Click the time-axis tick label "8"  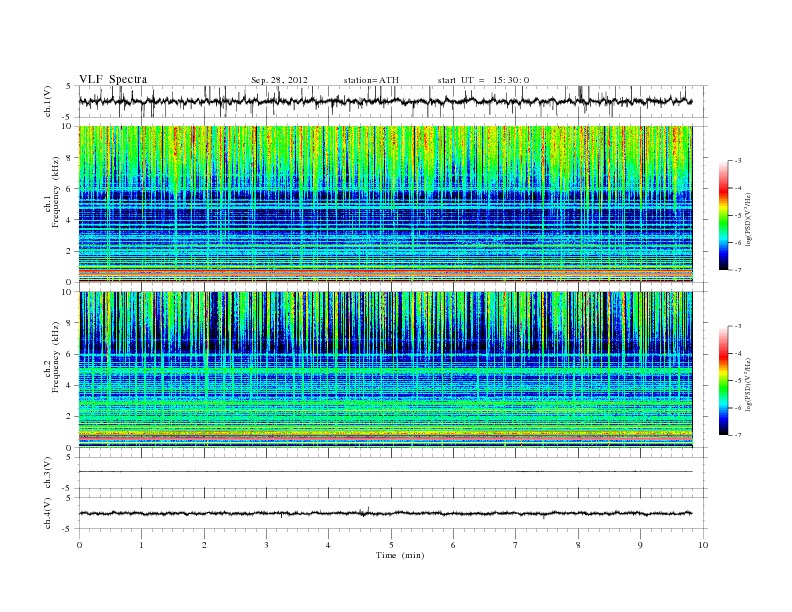578,545
